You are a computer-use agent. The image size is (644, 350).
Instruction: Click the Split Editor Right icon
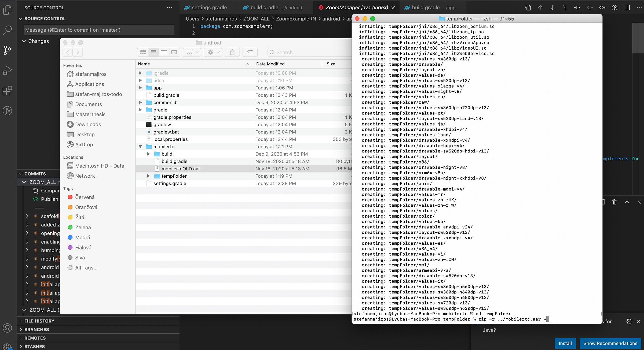pos(627,8)
